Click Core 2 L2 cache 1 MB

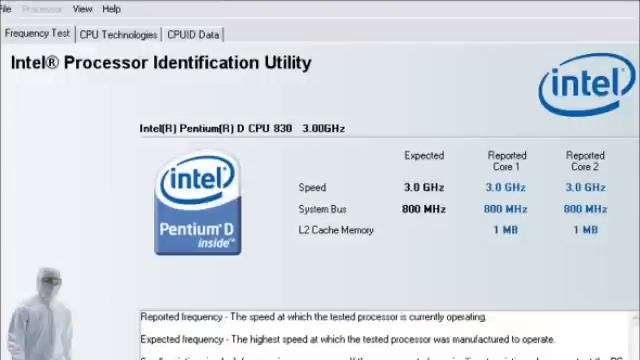586,230
